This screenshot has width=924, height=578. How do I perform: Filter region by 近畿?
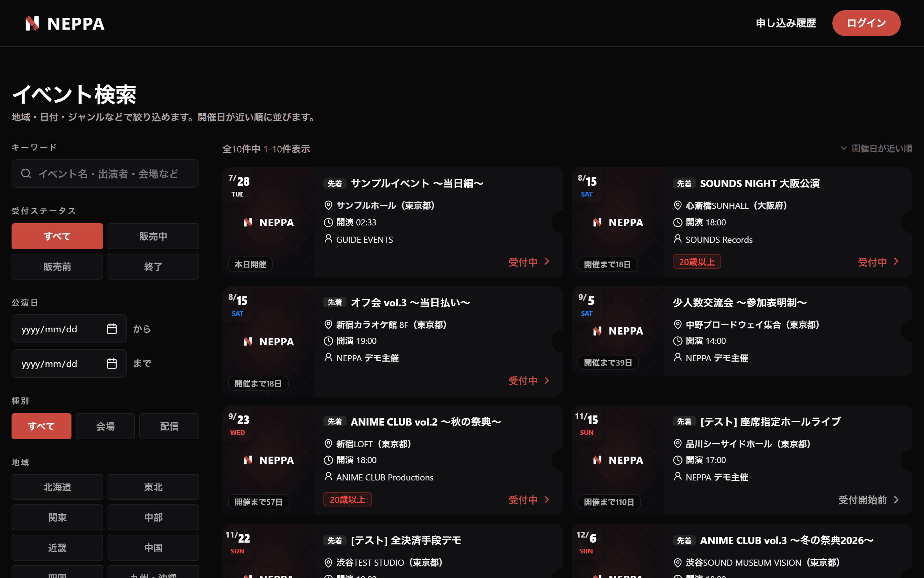click(x=57, y=548)
